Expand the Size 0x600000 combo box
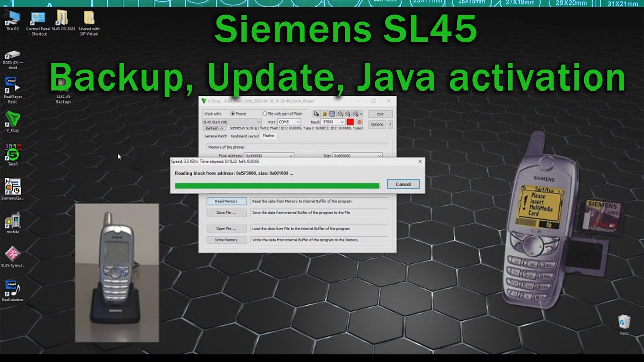The width and height of the screenshot is (644, 362). click(358, 156)
